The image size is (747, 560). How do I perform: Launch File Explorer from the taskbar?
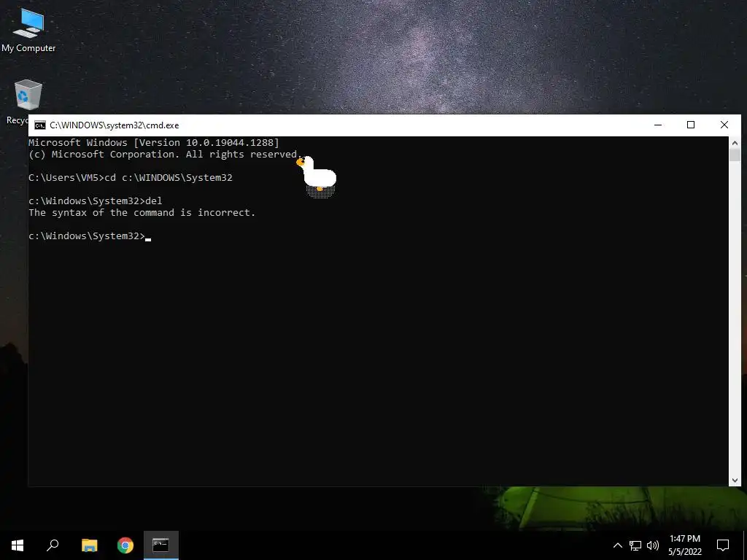coord(89,545)
